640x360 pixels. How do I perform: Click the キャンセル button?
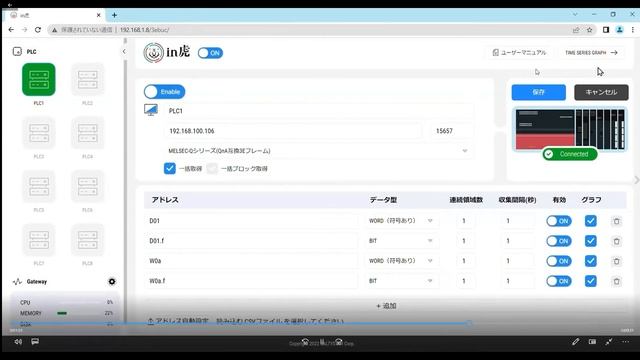[x=601, y=92]
